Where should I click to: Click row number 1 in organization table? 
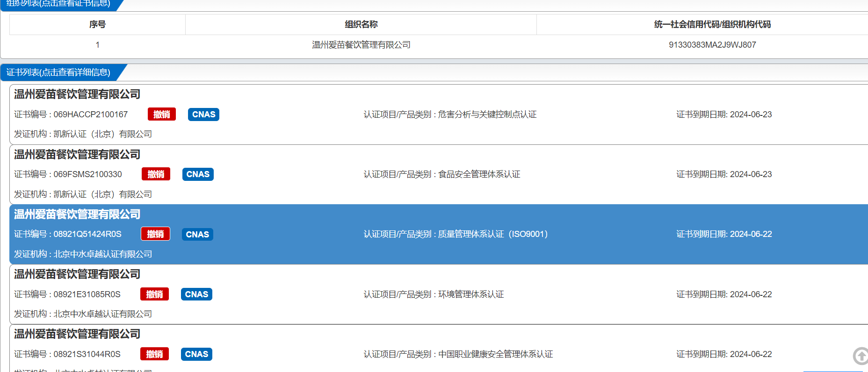pyautogui.click(x=97, y=45)
